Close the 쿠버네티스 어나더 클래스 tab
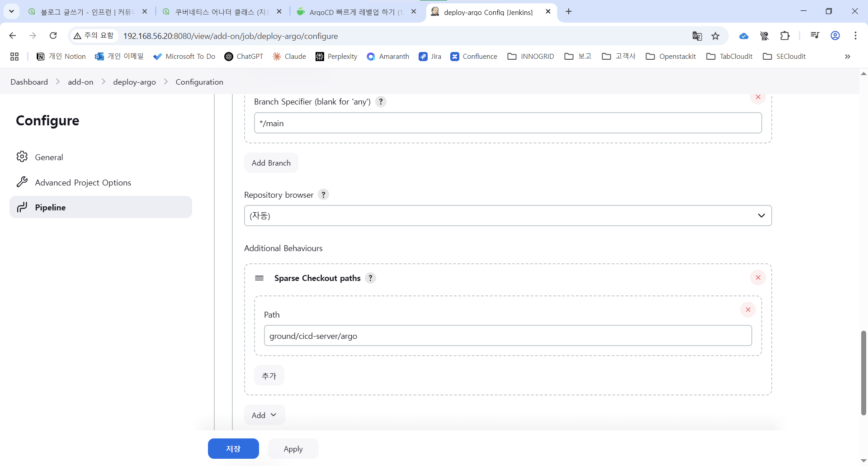 pyautogui.click(x=279, y=12)
